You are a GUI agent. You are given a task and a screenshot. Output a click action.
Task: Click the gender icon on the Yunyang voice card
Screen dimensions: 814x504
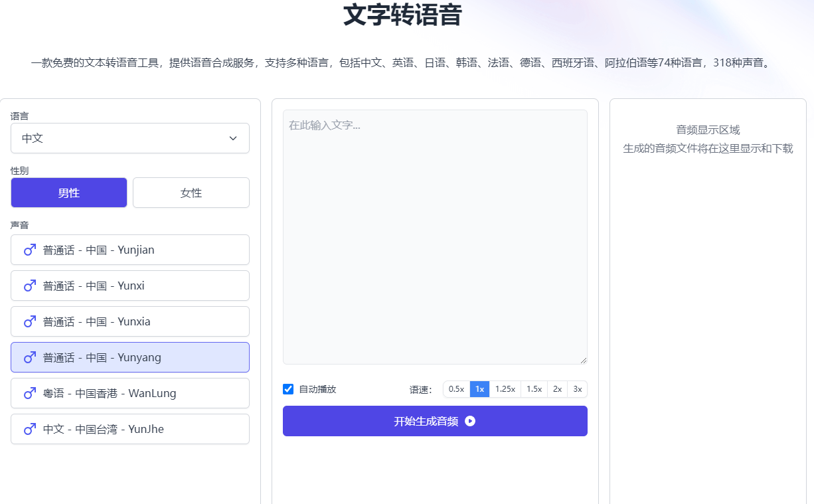(x=29, y=357)
